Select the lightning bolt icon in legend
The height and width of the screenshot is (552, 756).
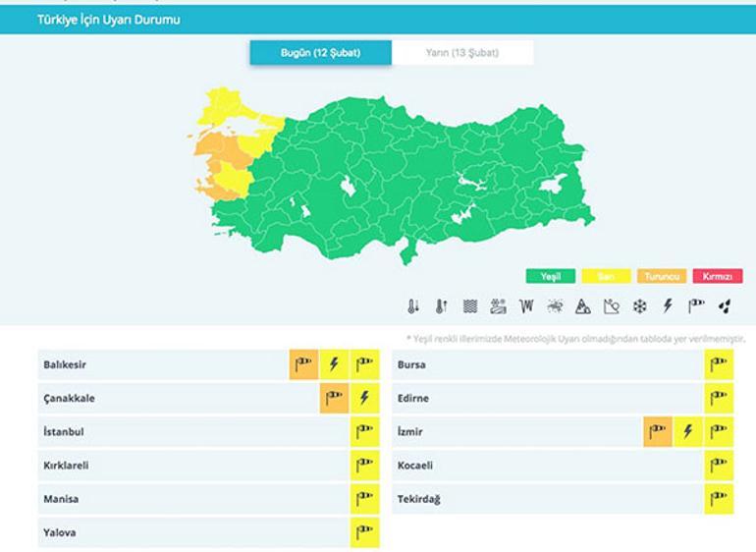coord(668,306)
